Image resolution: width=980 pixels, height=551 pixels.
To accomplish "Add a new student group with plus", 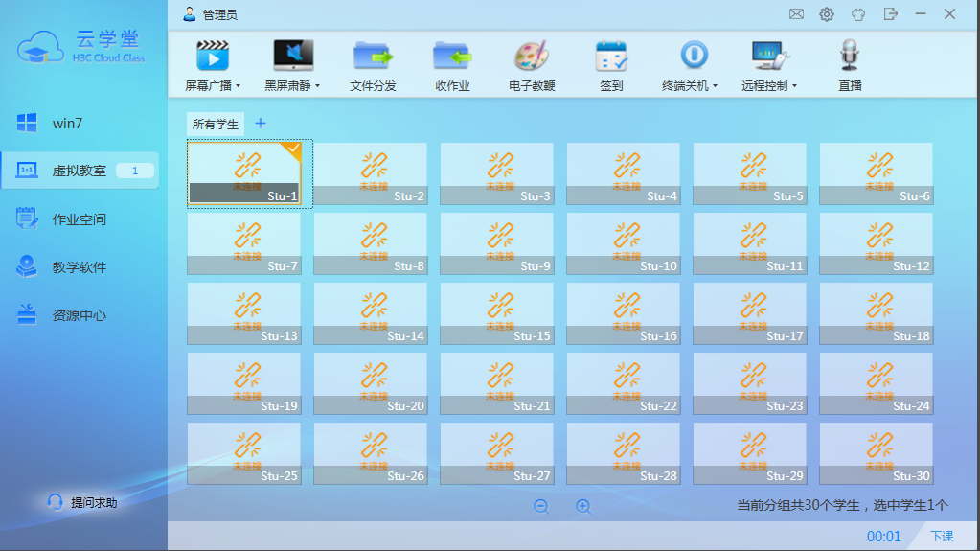I will point(261,124).
